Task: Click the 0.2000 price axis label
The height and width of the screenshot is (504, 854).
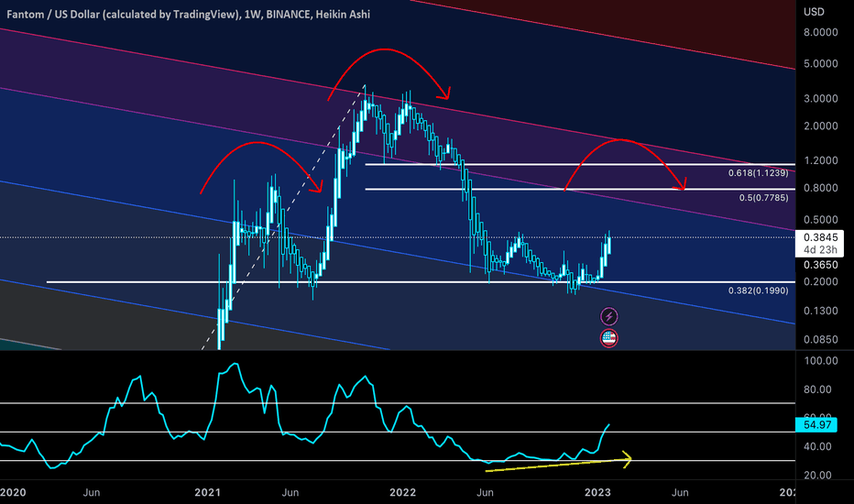Action: [x=821, y=281]
